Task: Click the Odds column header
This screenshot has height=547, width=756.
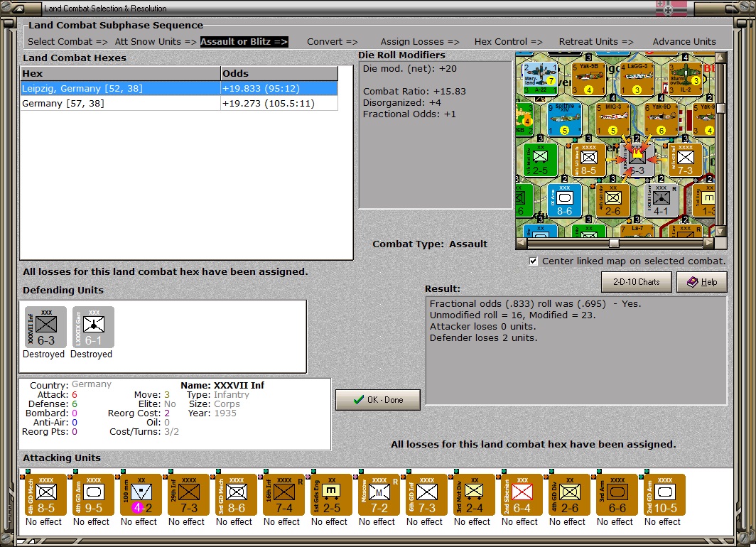Action: coord(279,73)
